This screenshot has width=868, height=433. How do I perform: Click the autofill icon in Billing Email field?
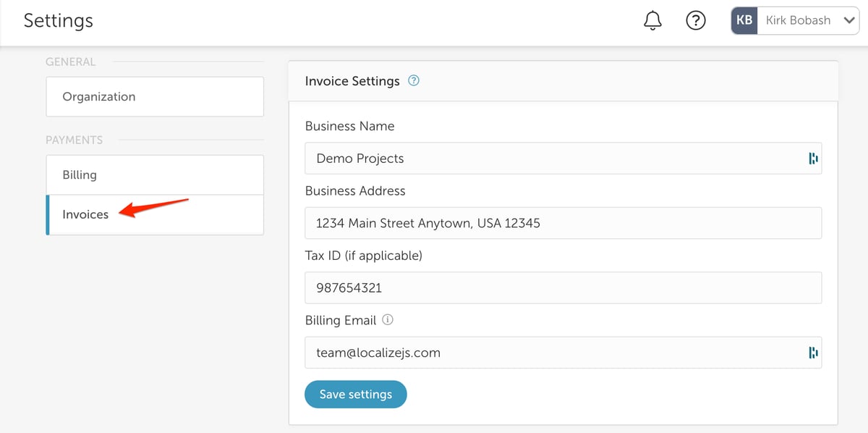(813, 353)
